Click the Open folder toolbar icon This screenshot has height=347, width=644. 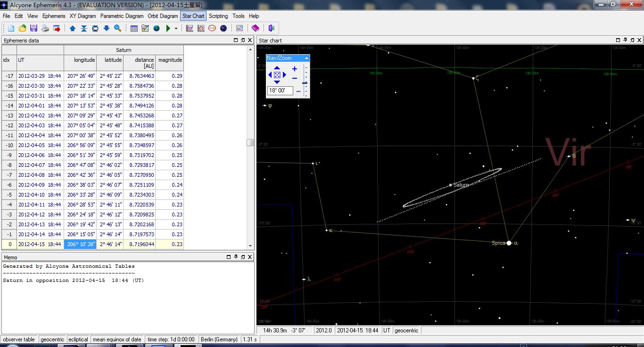pyautogui.click(x=22, y=28)
